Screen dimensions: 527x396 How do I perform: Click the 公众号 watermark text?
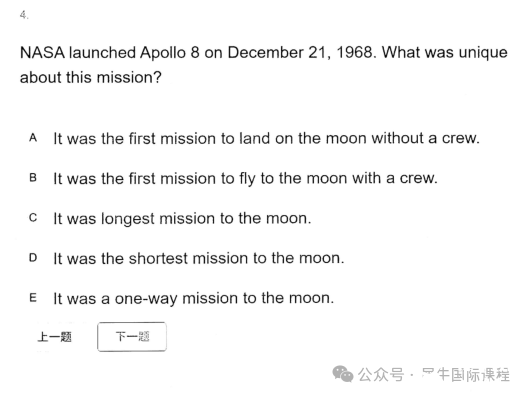point(380,374)
